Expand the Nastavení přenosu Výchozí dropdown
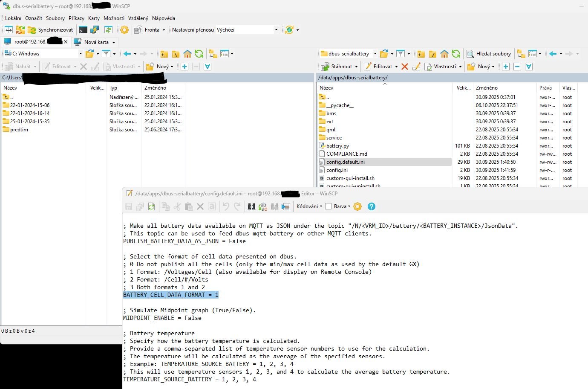 pos(276,30)
